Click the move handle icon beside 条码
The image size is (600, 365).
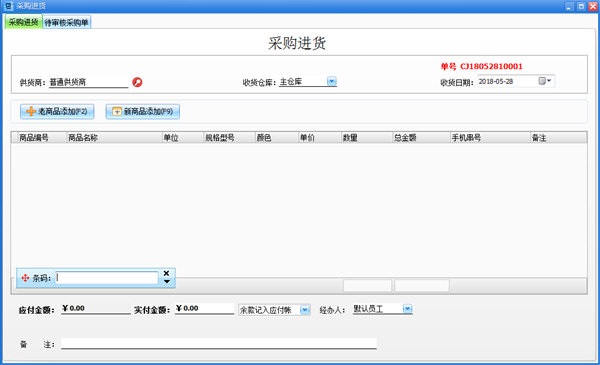[x=25, y=278]
